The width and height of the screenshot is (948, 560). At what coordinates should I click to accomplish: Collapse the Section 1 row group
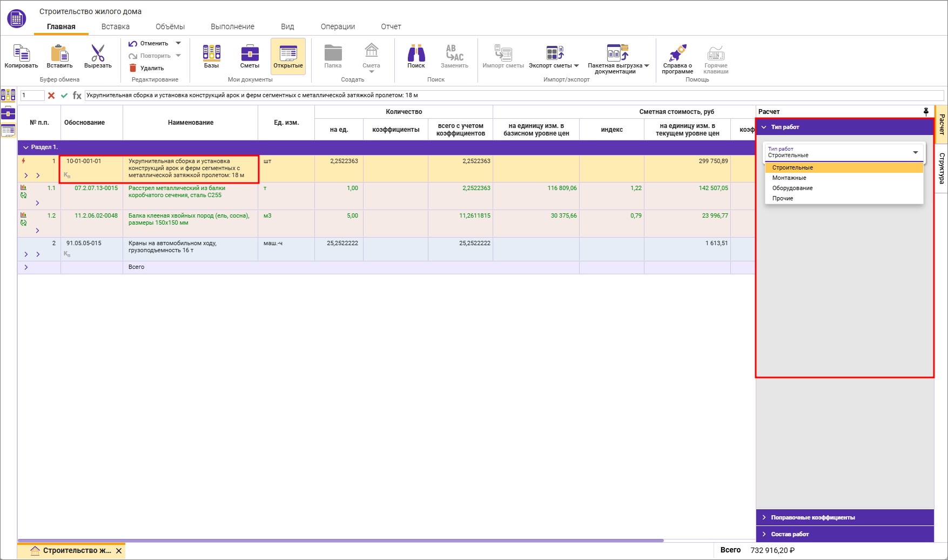(x=25, y=147)
